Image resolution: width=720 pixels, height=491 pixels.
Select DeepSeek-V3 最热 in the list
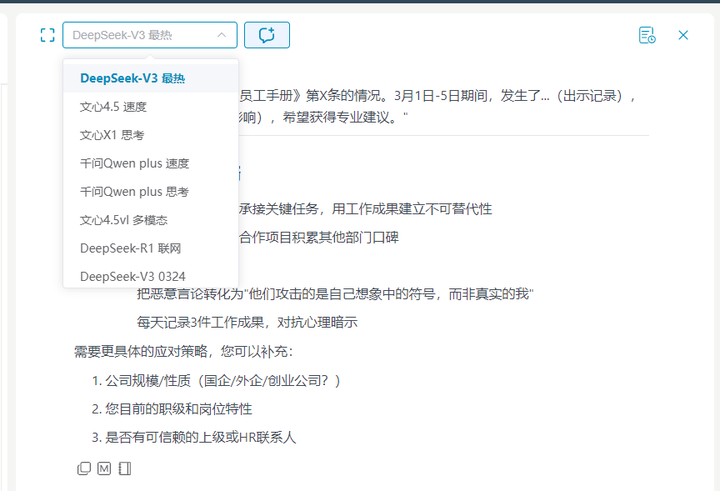point(151,79)
